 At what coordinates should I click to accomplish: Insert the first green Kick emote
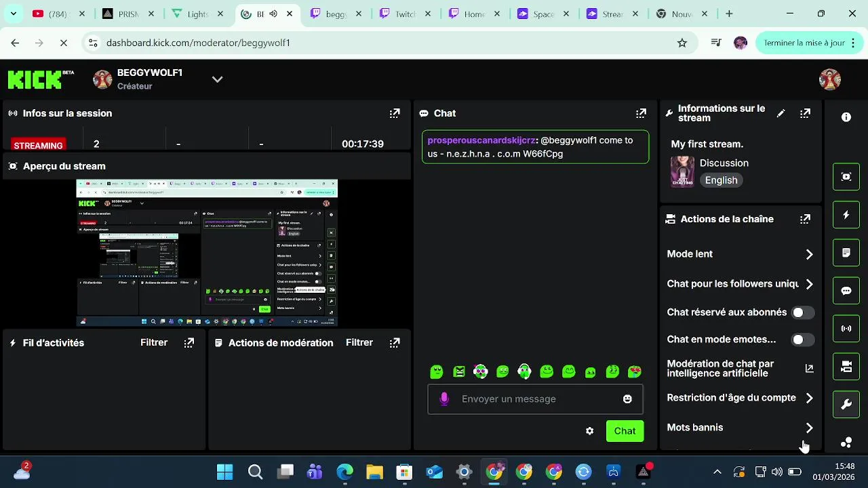[437, 371]
